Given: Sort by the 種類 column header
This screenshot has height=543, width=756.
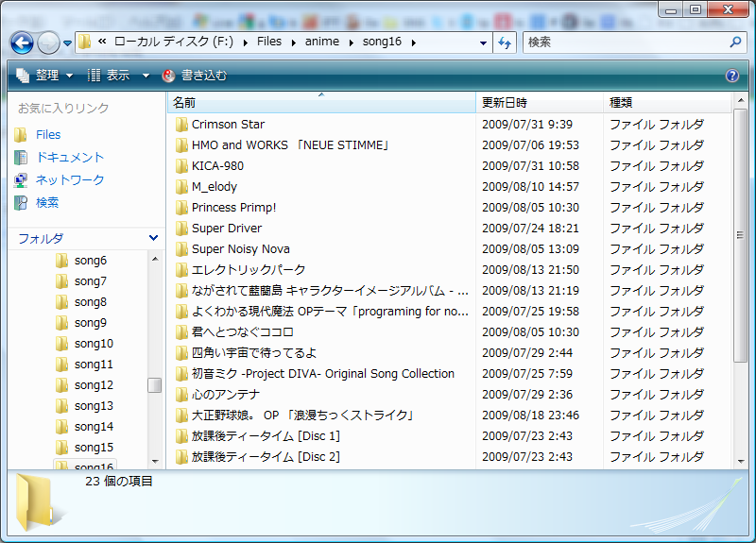Looking at the screenshot, I should pyautogui.click(x=667, y=102).
